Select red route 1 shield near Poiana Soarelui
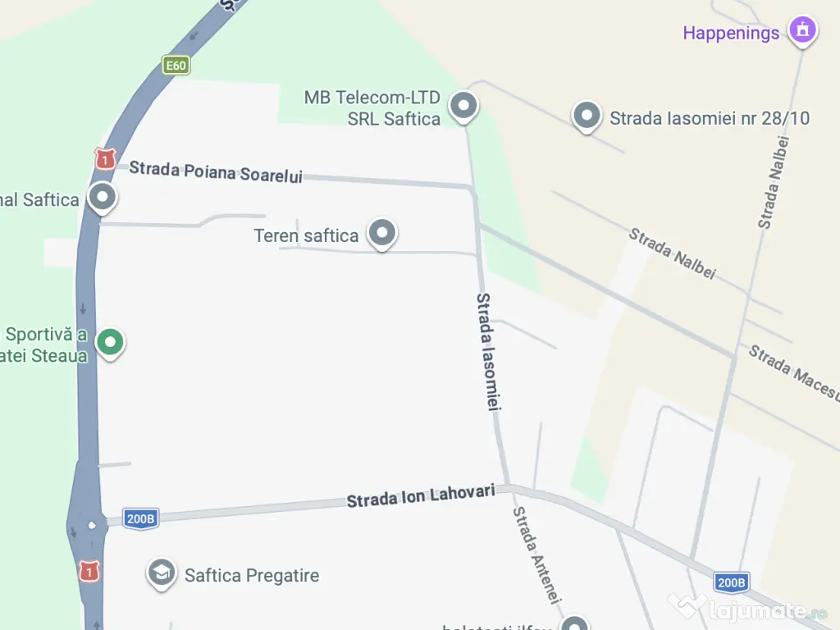 click(105, 159)
